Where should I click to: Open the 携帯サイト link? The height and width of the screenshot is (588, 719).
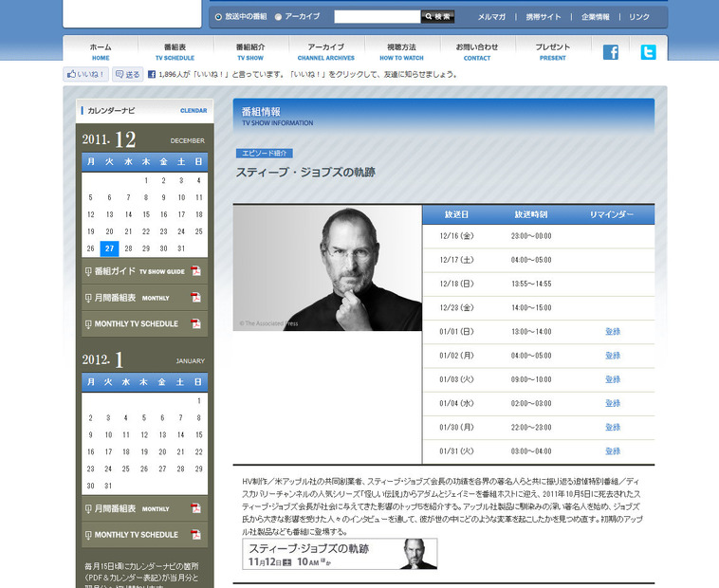pos(544,17)
